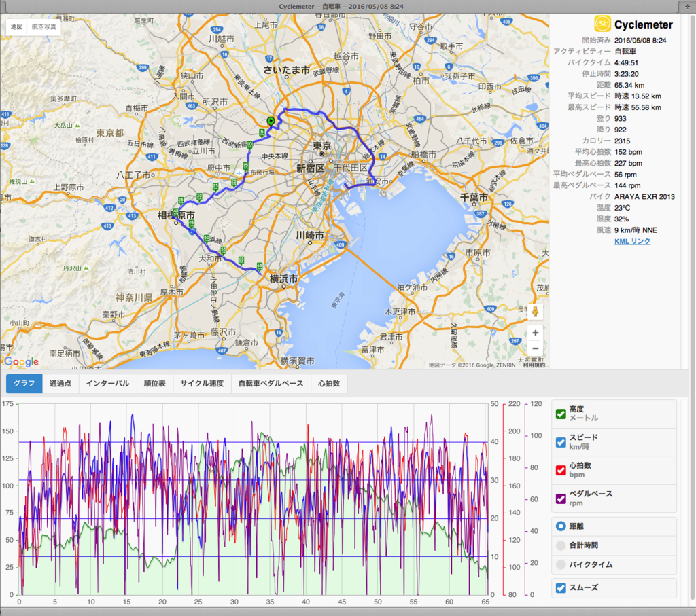Click the 5 km route marker
Image resolution: width=696 pixels, height=616 pixels.
(x=262, y=132)
